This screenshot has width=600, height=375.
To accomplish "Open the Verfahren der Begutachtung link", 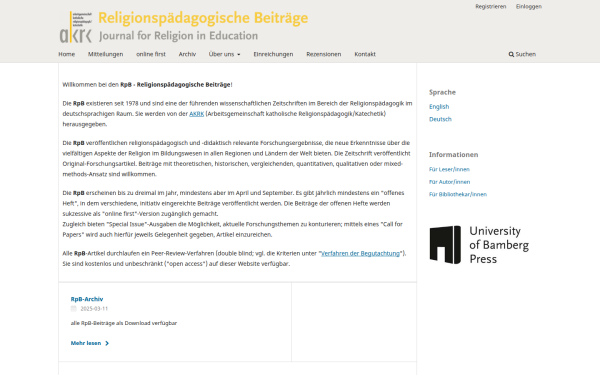I will pyautogui.click(x=360, y=253).
